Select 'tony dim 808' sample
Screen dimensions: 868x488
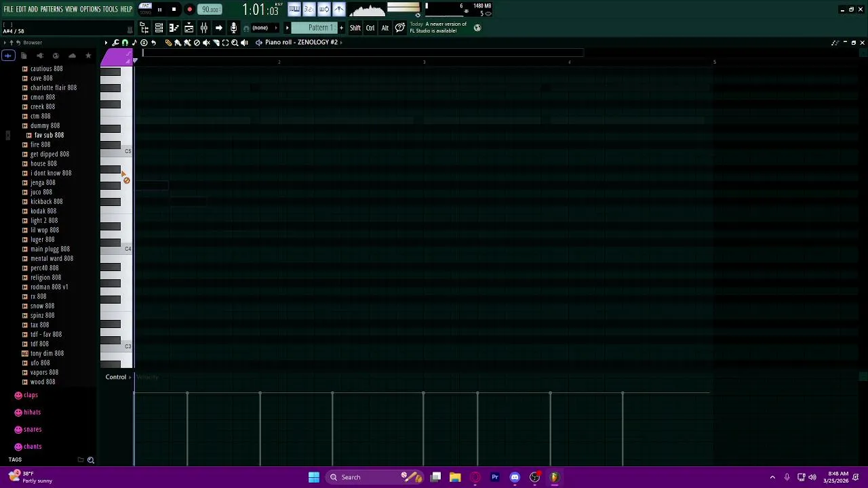[x=47, y=353]
